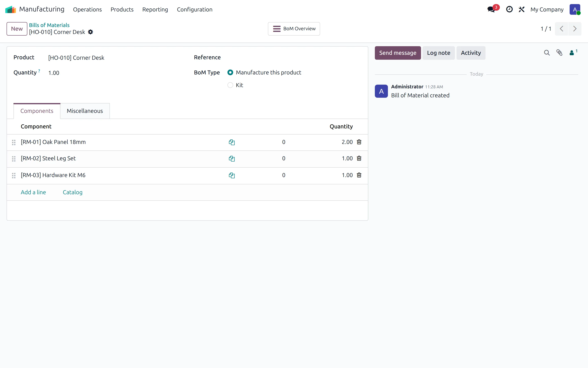Click Administrator avatar in chatter message
The height and width of the screenshot is (368, 588).
coord(381,91)
